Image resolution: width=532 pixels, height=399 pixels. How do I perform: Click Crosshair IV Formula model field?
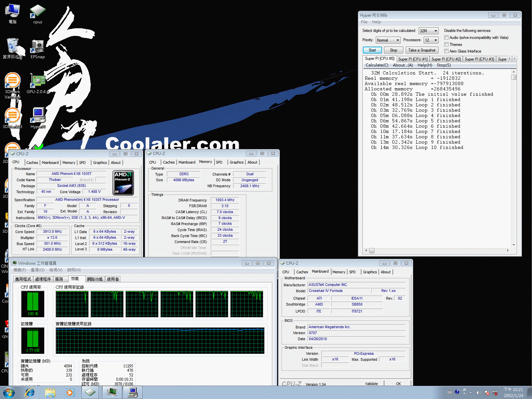click(x=338, y=291)
